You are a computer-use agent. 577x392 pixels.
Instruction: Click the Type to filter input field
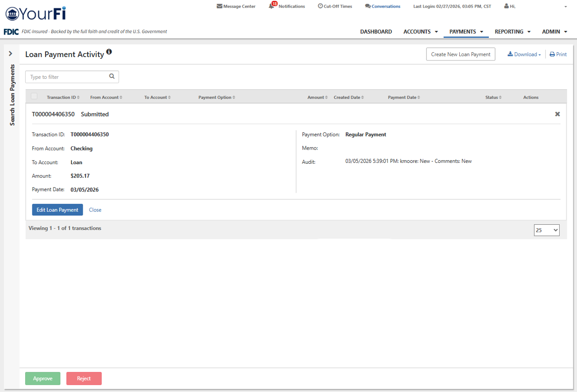click(x=67, y=77)
